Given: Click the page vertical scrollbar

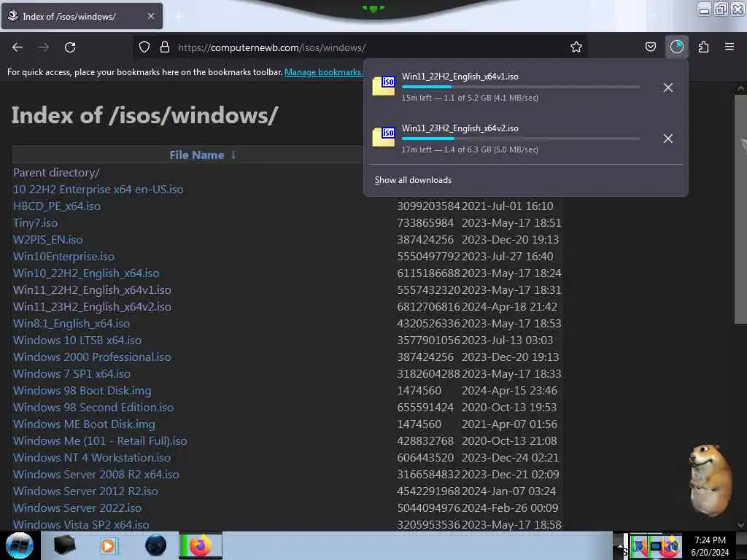Looking at the screenshot, I should coord(740,209).
